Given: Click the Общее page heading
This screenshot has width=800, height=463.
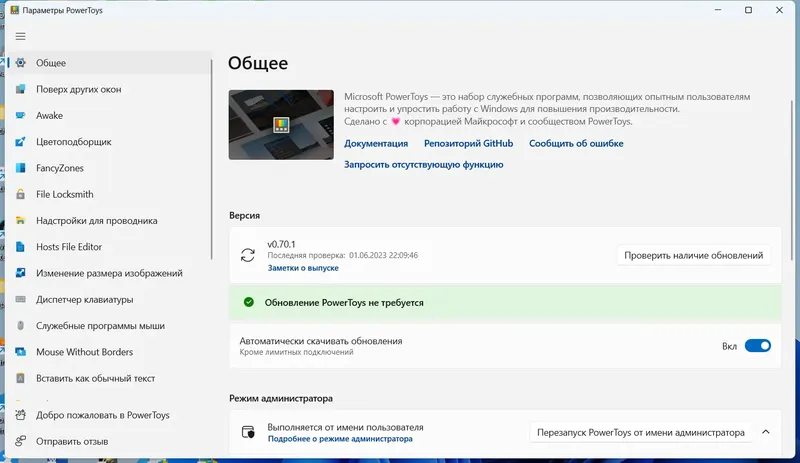Looking at the screenshot, I should point(258,63).
